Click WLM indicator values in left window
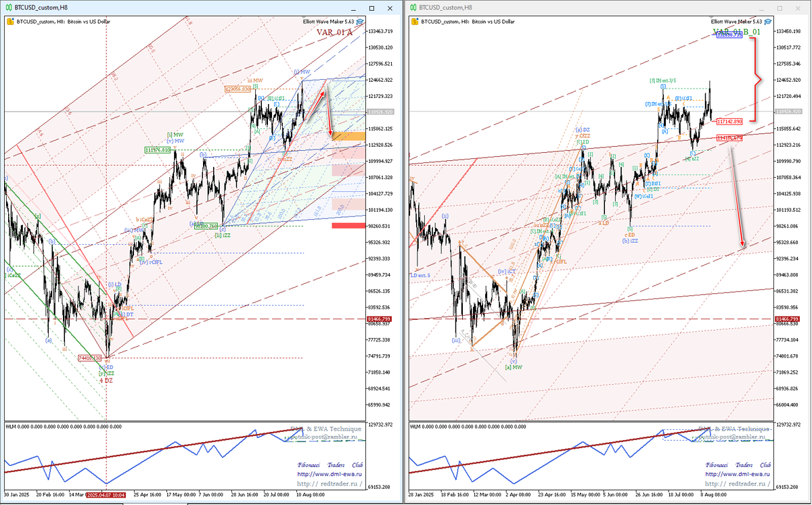The image size is (812, 505). point(63,427)
